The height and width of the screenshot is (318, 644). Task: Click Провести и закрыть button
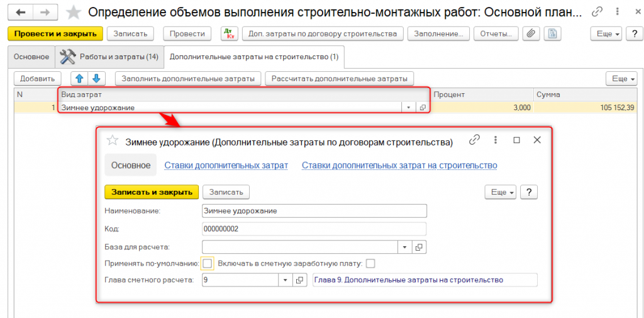click(x=55, y=34)
